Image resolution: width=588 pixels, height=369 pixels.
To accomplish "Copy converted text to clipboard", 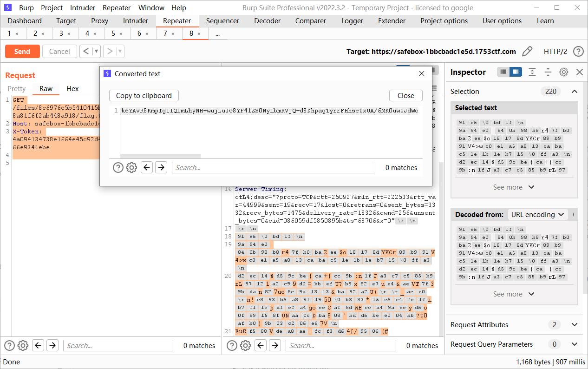I will pos(144,96).
